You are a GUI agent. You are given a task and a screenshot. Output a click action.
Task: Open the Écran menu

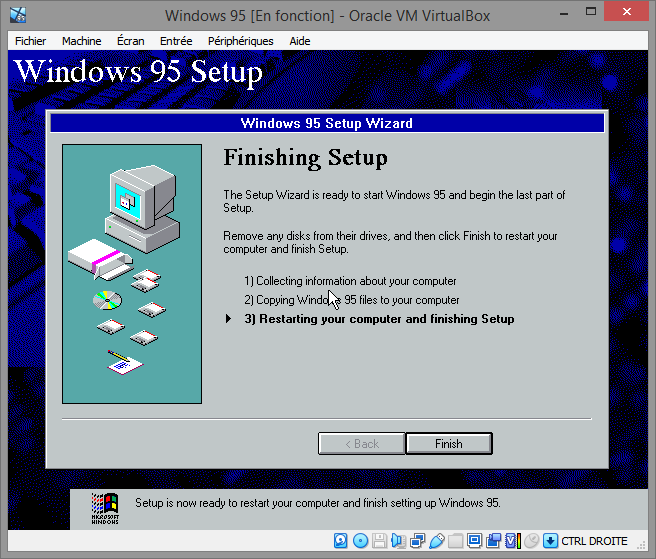[x=131, y=41]
